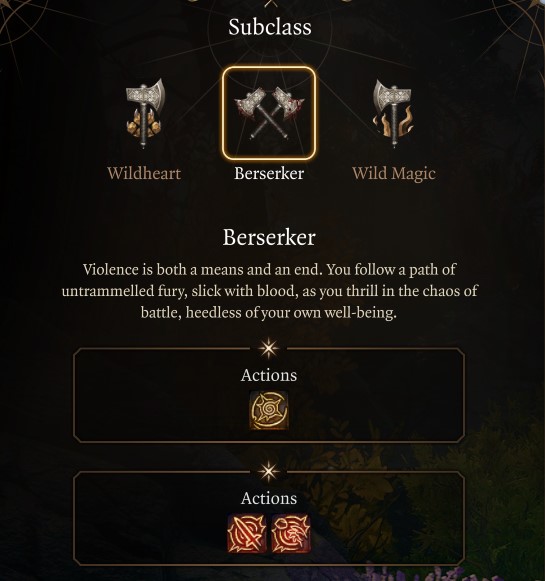The height and width of the screenshot is (581, 545).
Task: Click the Subclass header title
Action: click(x=270, y=27)
